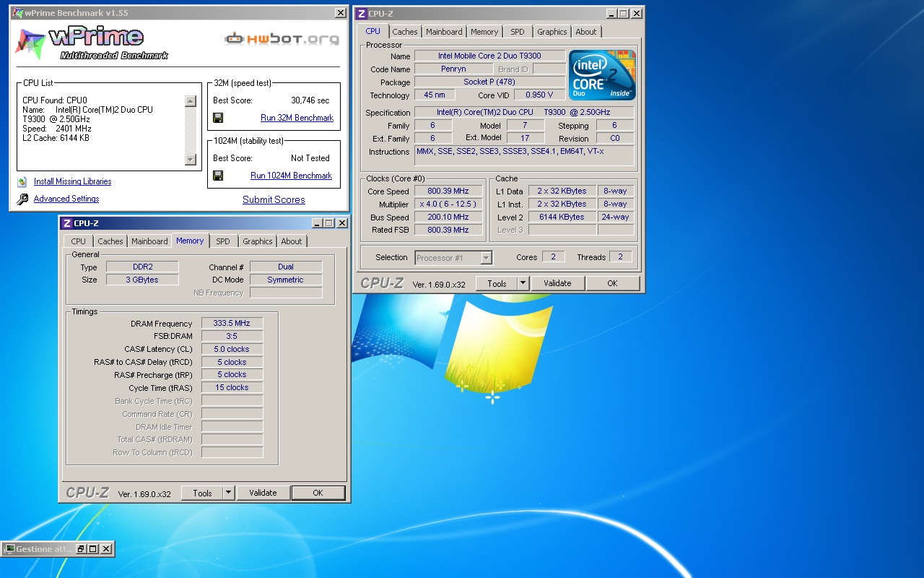The height and width of the screenshot is (578, 924).
Task: Click the wPrime logo graphic
Action: coord(92,43)
